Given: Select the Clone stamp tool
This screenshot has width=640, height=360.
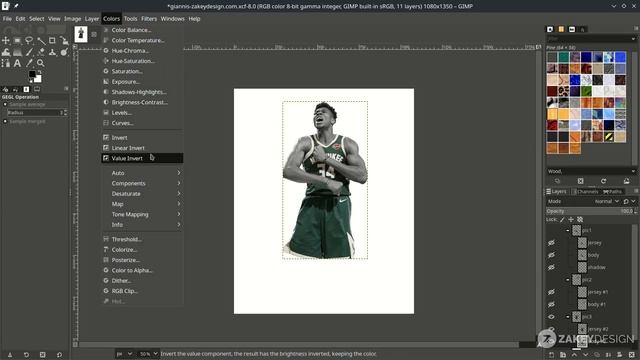Looking at the screenshot, I should [52, 52].
